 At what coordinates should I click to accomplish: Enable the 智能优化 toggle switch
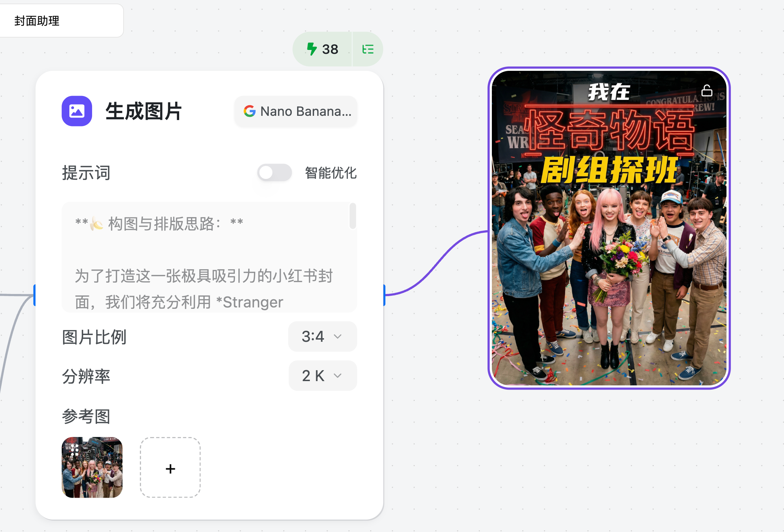point(274,173)
